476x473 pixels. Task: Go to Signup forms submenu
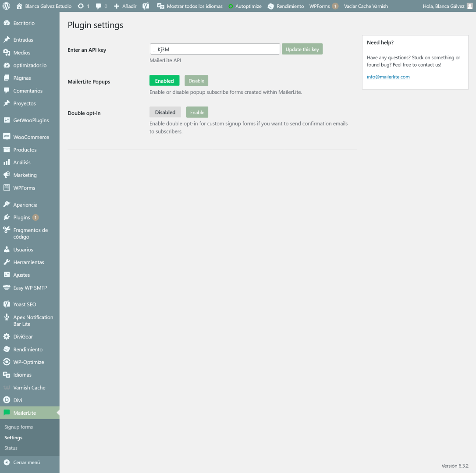18,427
